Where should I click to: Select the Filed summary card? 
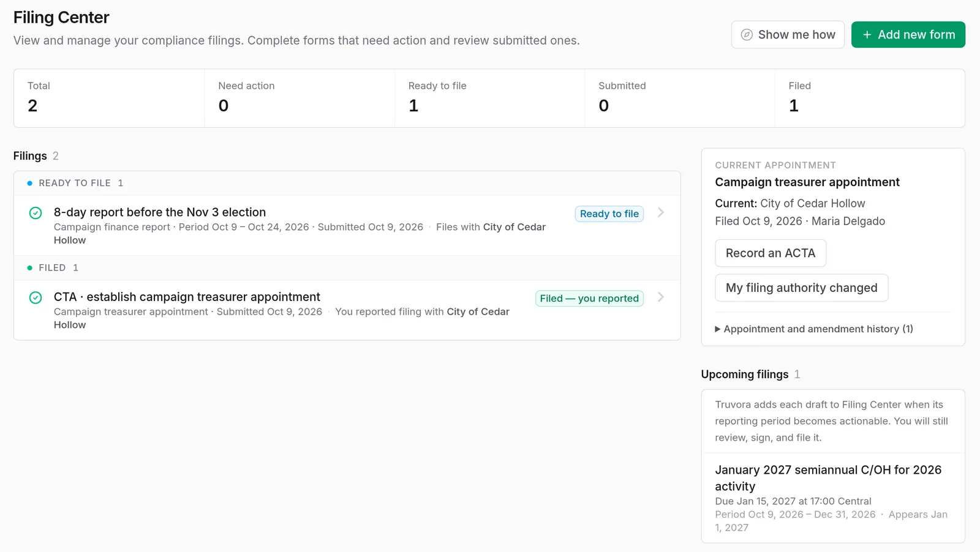pyautogui.click(x=870, y=98)
